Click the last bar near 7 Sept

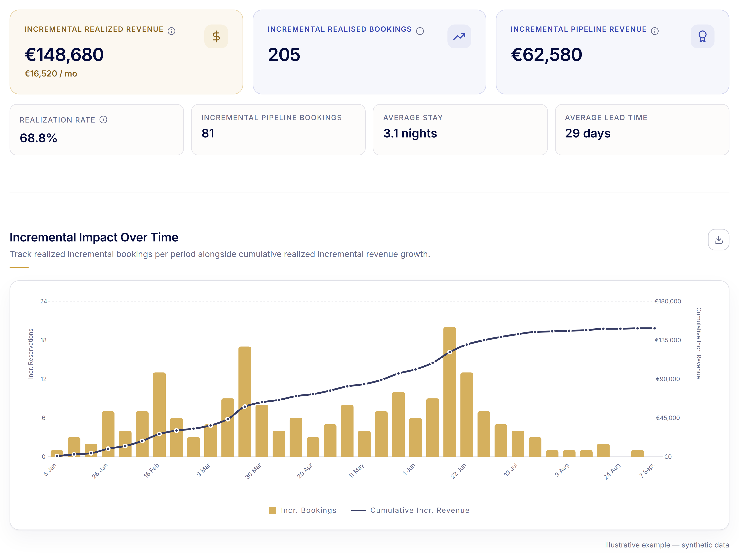click(x=637, y=453)
